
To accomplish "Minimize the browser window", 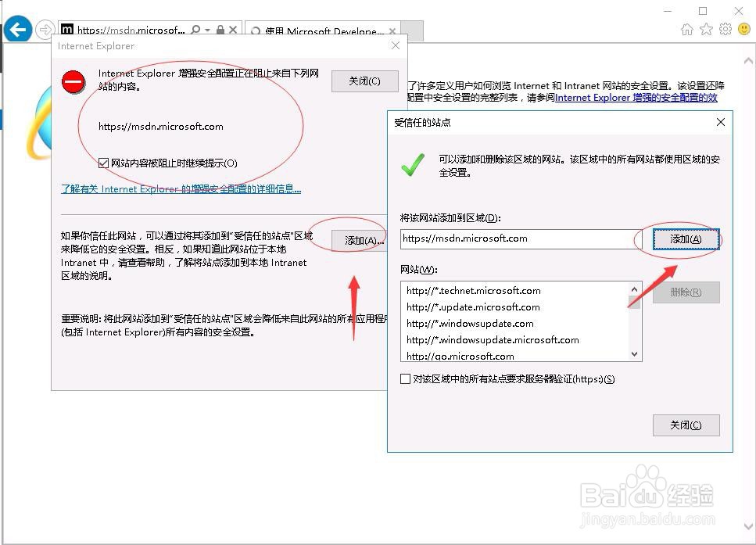I will tap(668, 11).
